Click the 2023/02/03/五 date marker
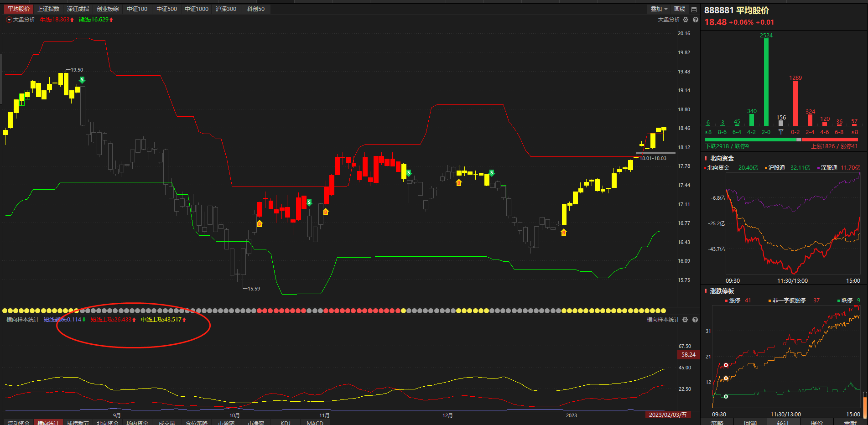868x425 pixels. pyautogui.click(x=668, y=415)
